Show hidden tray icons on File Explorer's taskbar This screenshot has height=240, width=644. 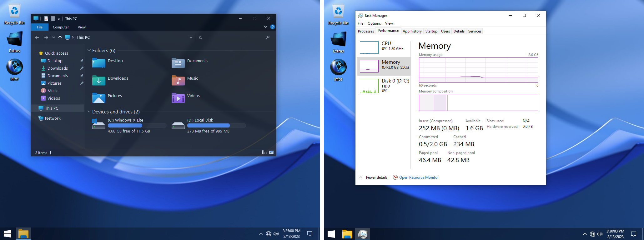[261, 234]
